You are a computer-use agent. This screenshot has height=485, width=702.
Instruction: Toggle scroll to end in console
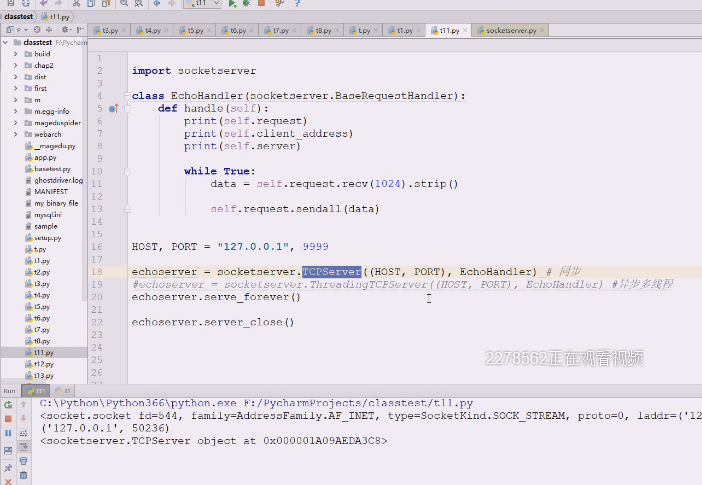pyautogui.click(x=24, y=447)
